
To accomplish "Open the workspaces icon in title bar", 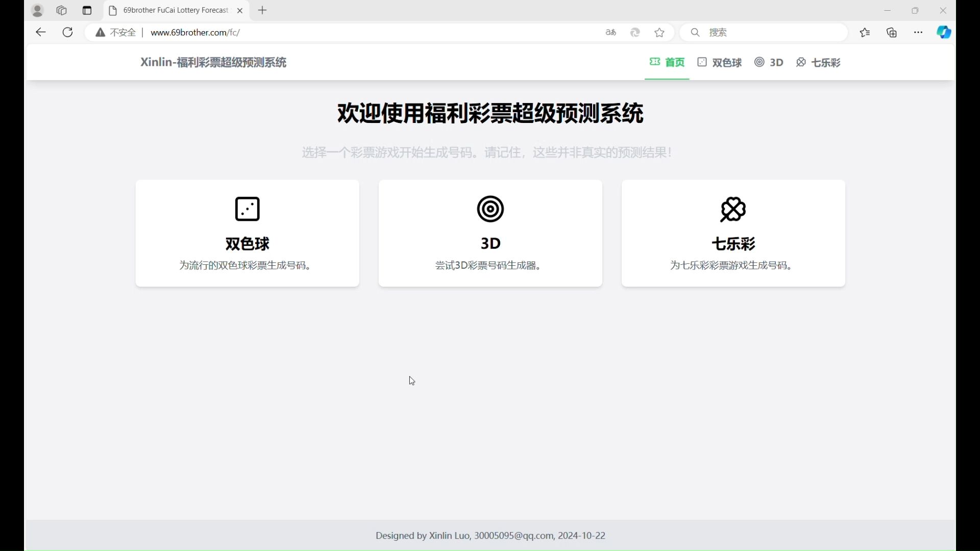I will [x=62, y=10].
